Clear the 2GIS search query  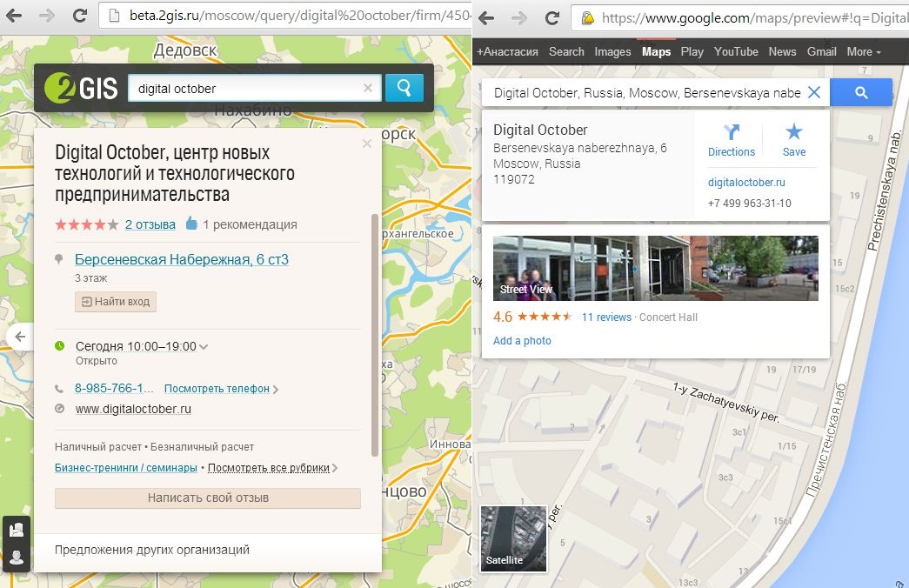(367, 88)
